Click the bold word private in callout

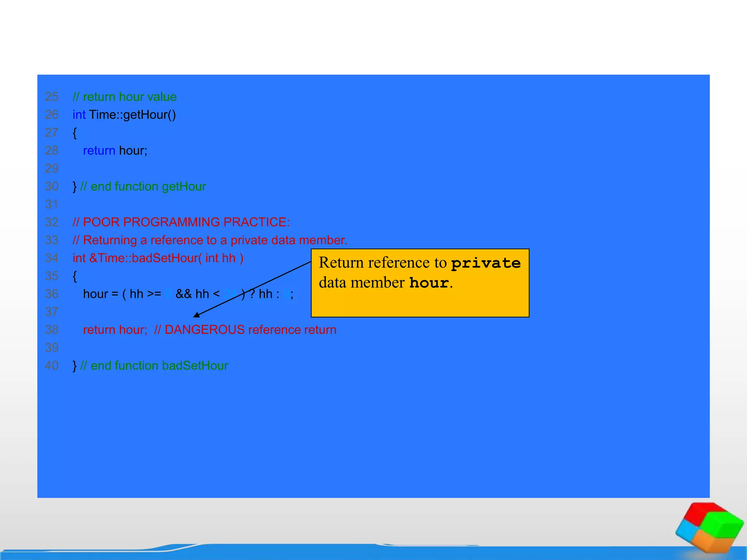pyautogui.click(x=485, y=263)
